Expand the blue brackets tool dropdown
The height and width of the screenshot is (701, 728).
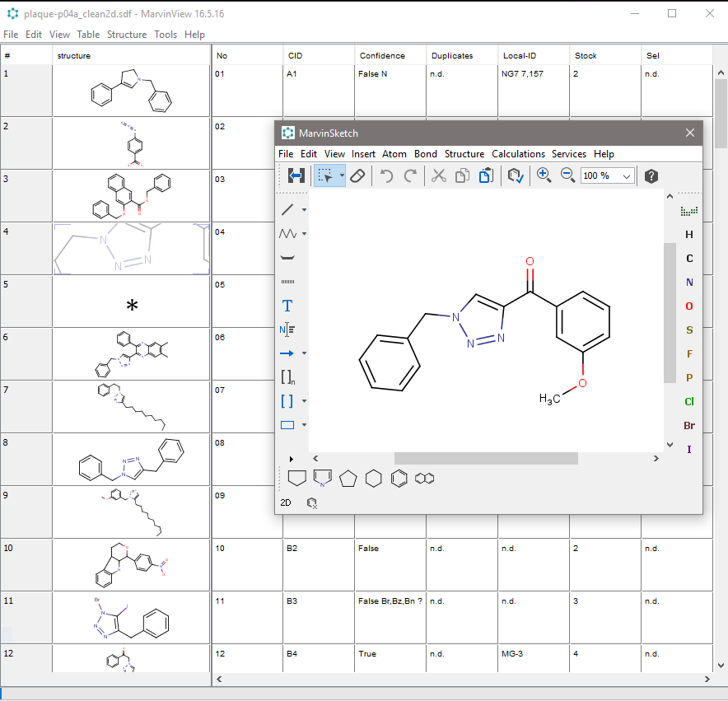(304, 401)
